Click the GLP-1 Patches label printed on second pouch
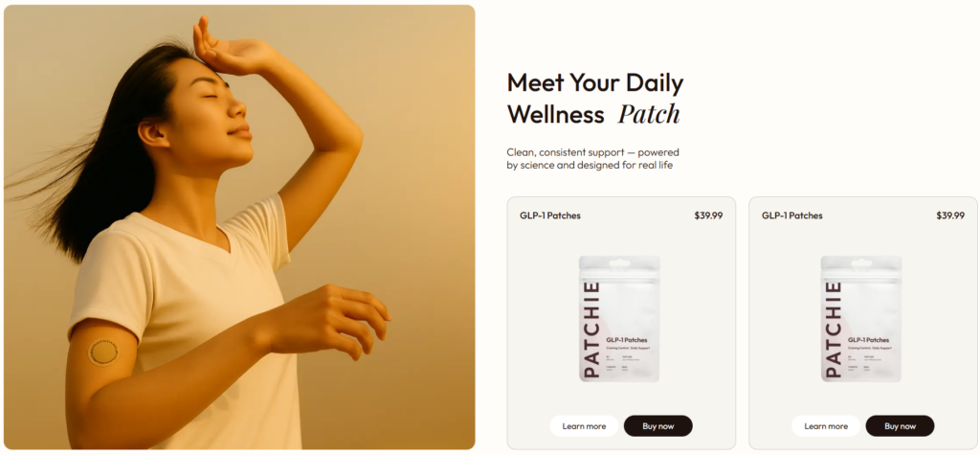The image size is (980, 455). click(x=868, y=340)
